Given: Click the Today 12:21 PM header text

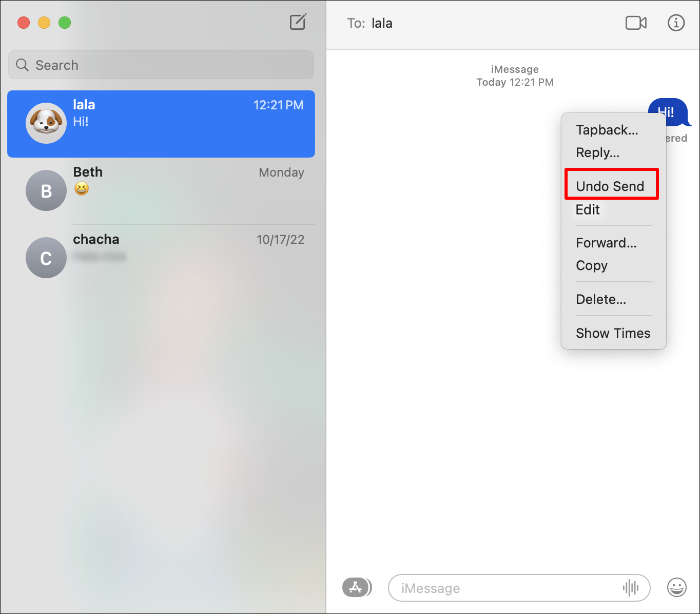Looking at the screenshot, I should pyautogui.click(x=515, y=82).
